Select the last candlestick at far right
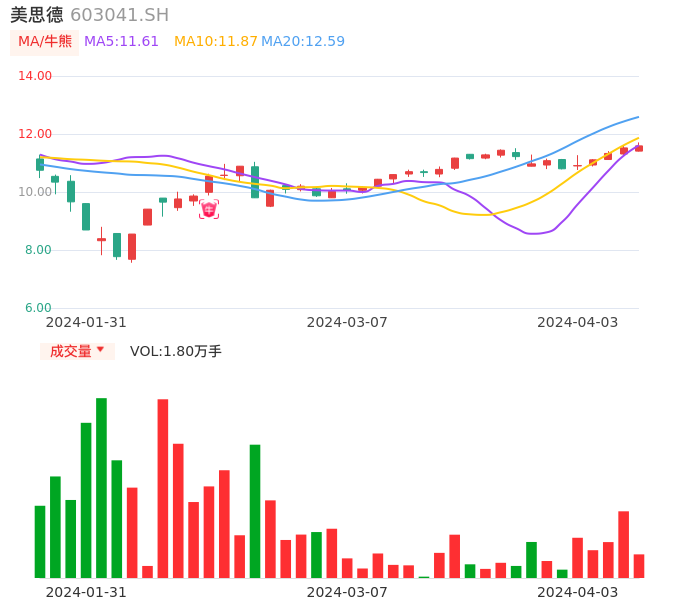 (x=639, y=148)
